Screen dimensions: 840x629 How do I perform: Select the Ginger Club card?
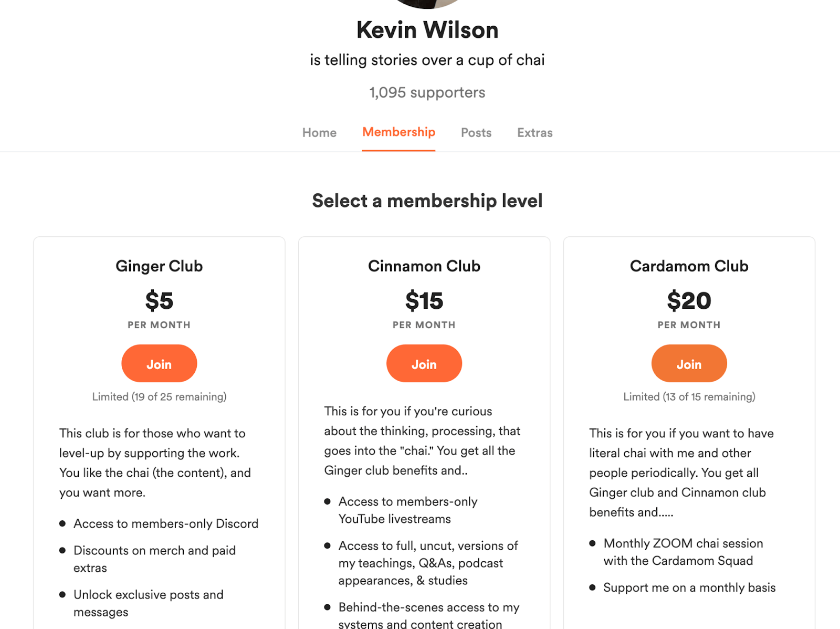pos(159,431)
